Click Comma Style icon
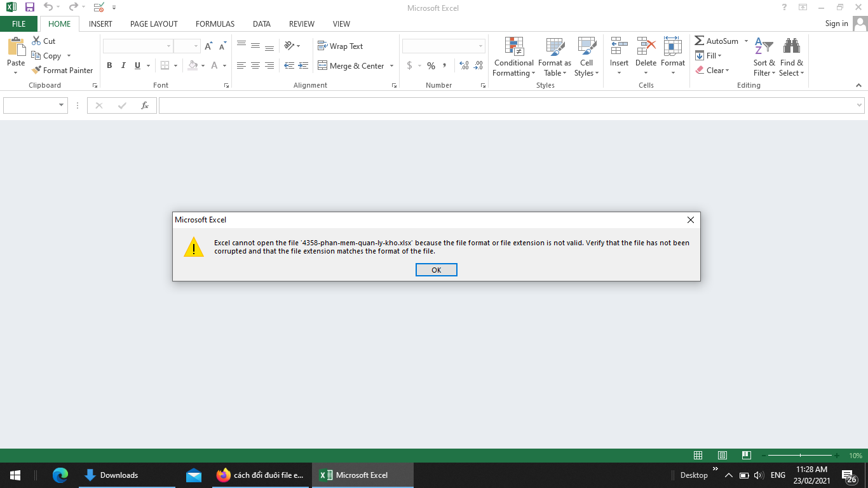 pyautogui.click(x=445, y=65)
